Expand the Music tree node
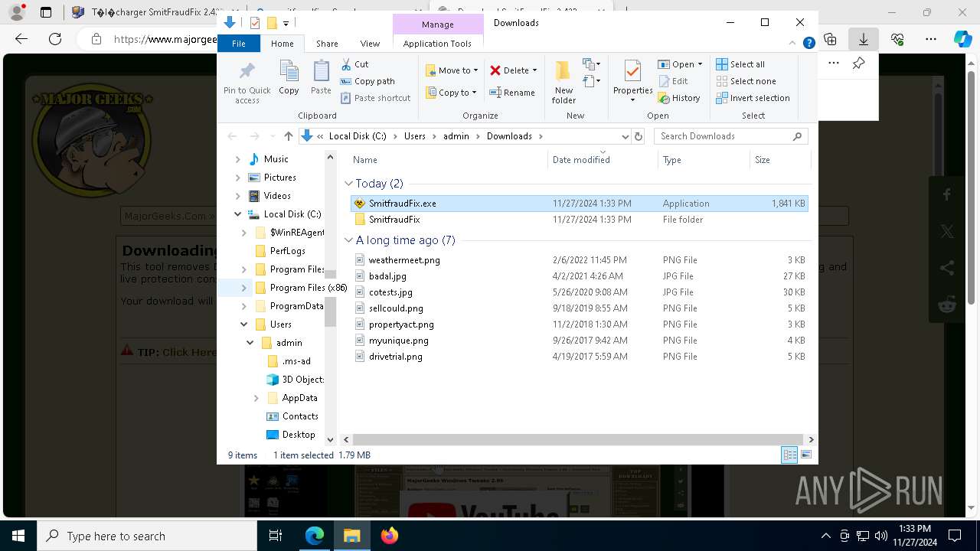The height and width of the screenshot is (551, 980). click(237, 159)
